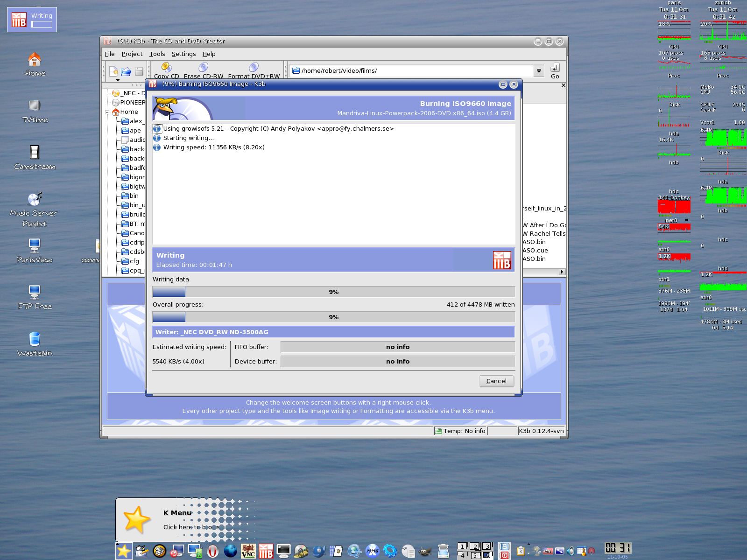Image resolution: width=747 pixels, height=560 pixels.
Task: Open the Help menu
Action: (209, 54)
